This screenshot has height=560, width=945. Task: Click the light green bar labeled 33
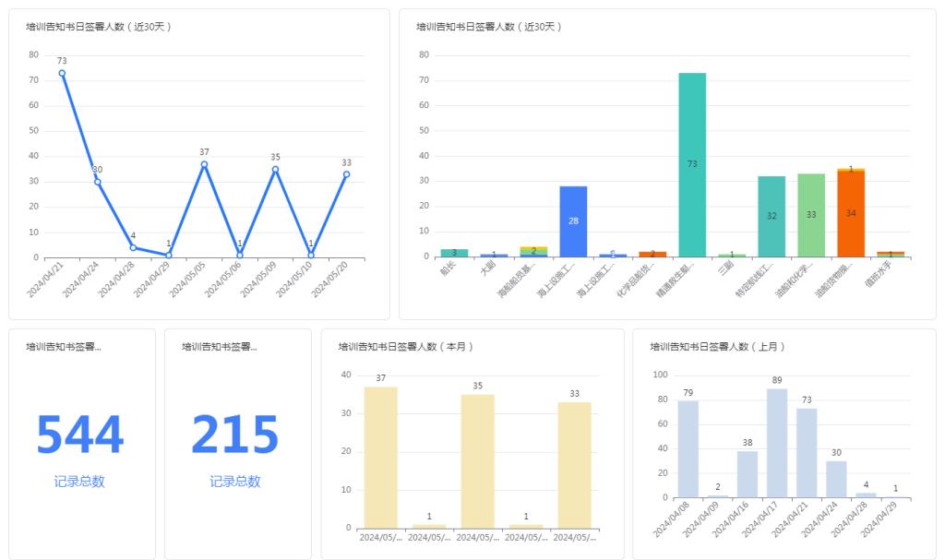810,215
